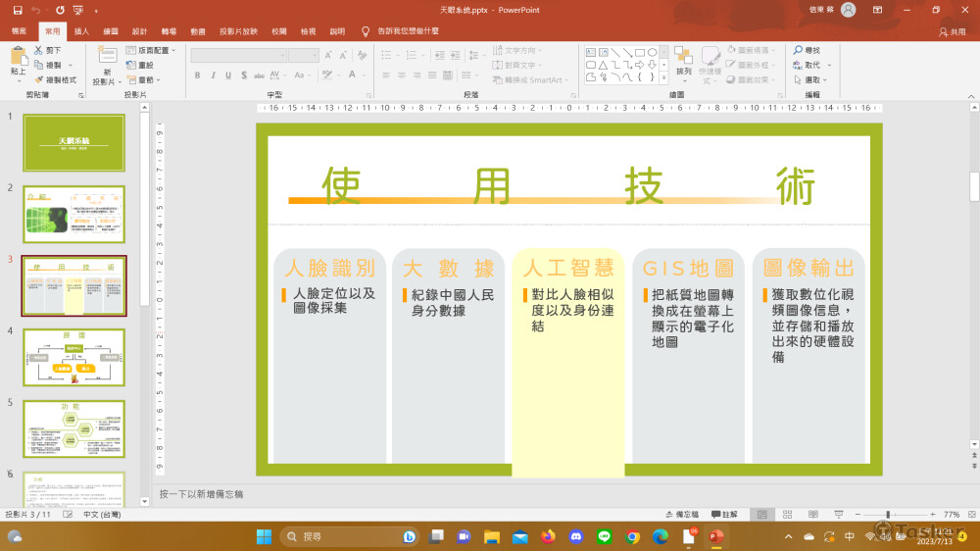
Task: Toggle Normal view button in status bar
Action: [x=761, y=514]
